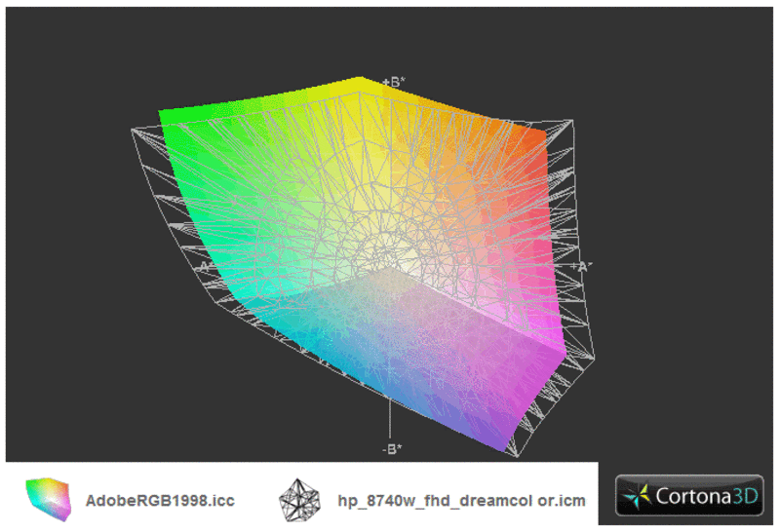
Task: Select the hp_8740w_fhd_dreamcolor.icm profile label
Action: pos(464,501)
